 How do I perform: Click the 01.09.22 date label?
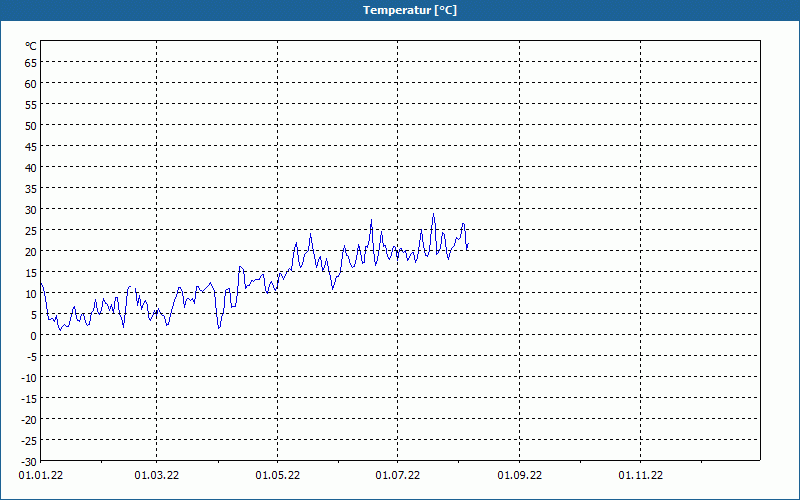click(519, 476)
